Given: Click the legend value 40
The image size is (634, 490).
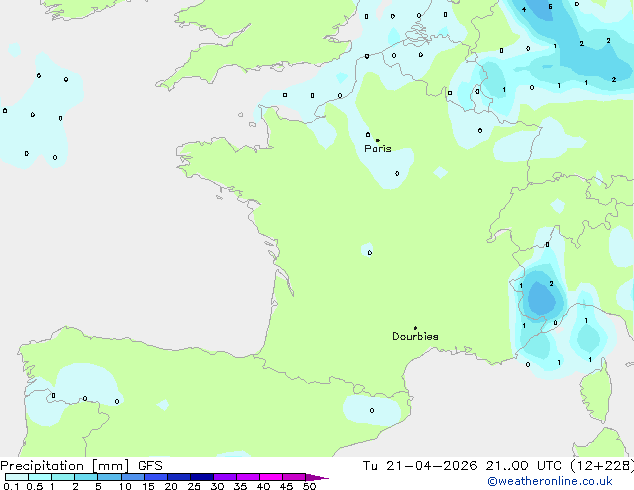Looking at the screenshot, I should pyautogui.click(x=263, y=486).
